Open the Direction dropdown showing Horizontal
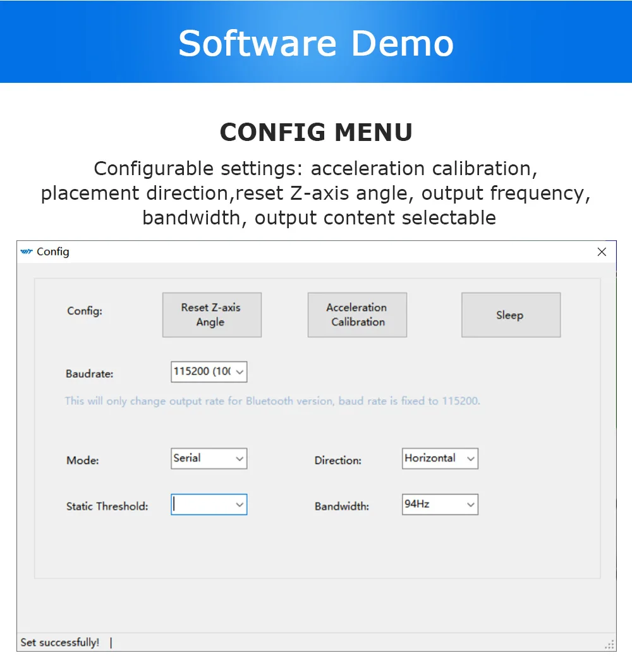This screenshot has height=672, width=632. coord(440,458)
